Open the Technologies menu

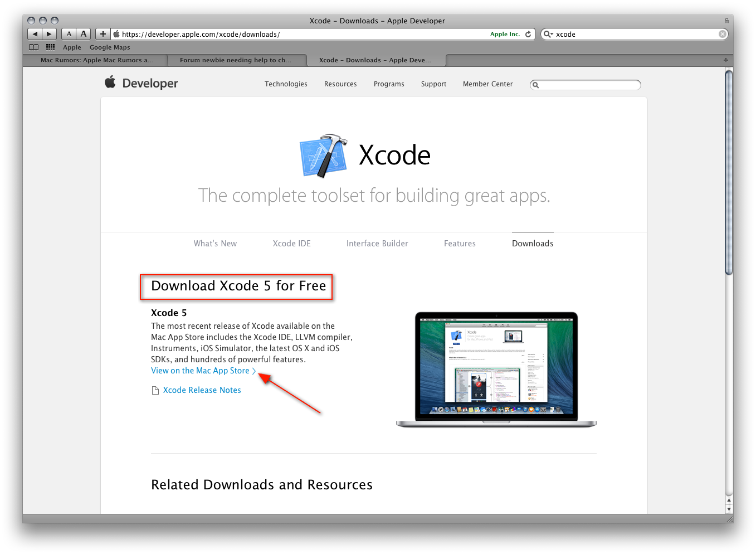(x=286, y=84)
